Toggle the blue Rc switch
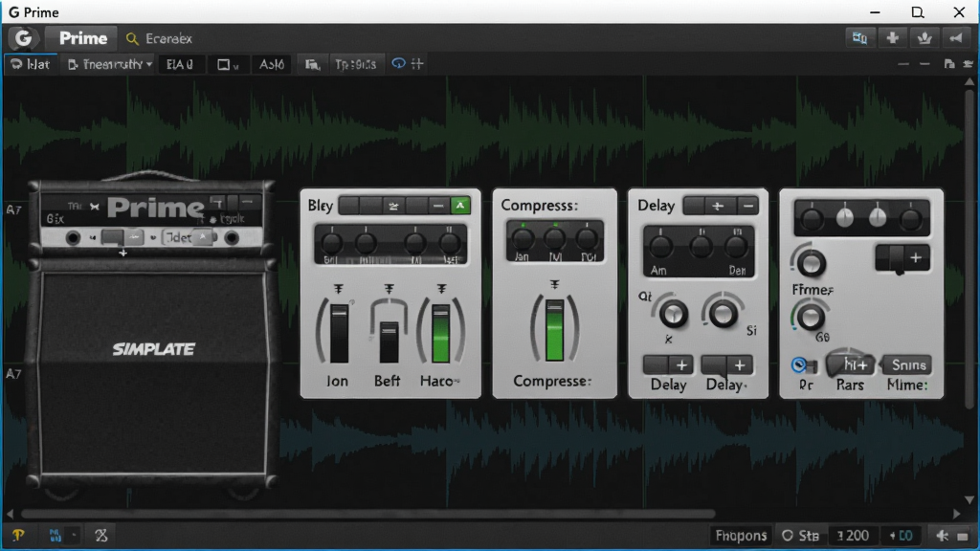 [804, 364]
